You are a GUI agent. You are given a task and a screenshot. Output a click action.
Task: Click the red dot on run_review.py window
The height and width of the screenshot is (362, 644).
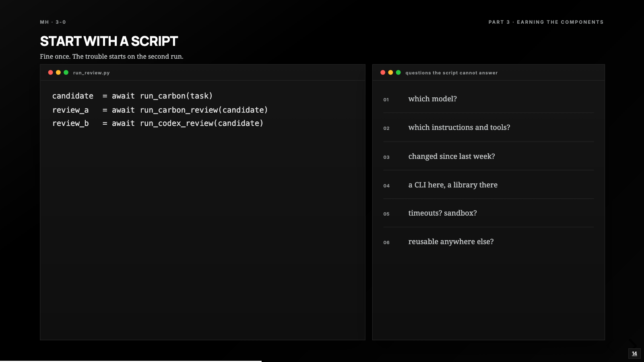point(50,72)
